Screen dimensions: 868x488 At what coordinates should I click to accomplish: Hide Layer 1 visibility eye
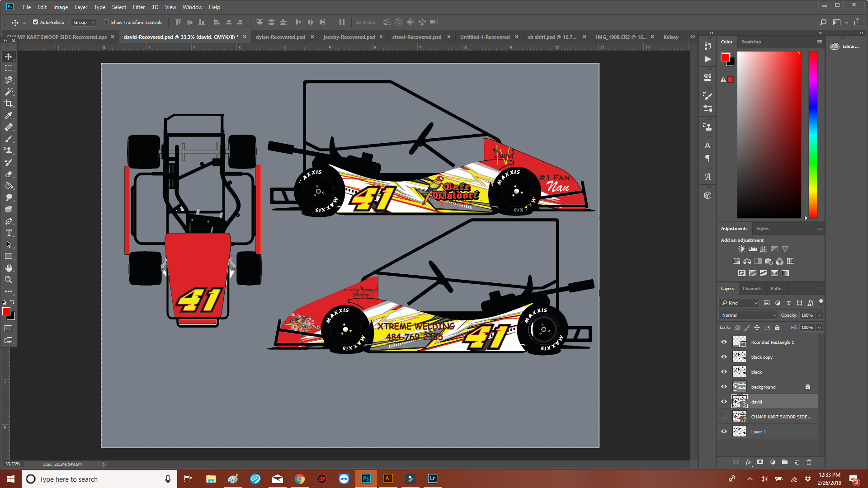click(724, 432)
